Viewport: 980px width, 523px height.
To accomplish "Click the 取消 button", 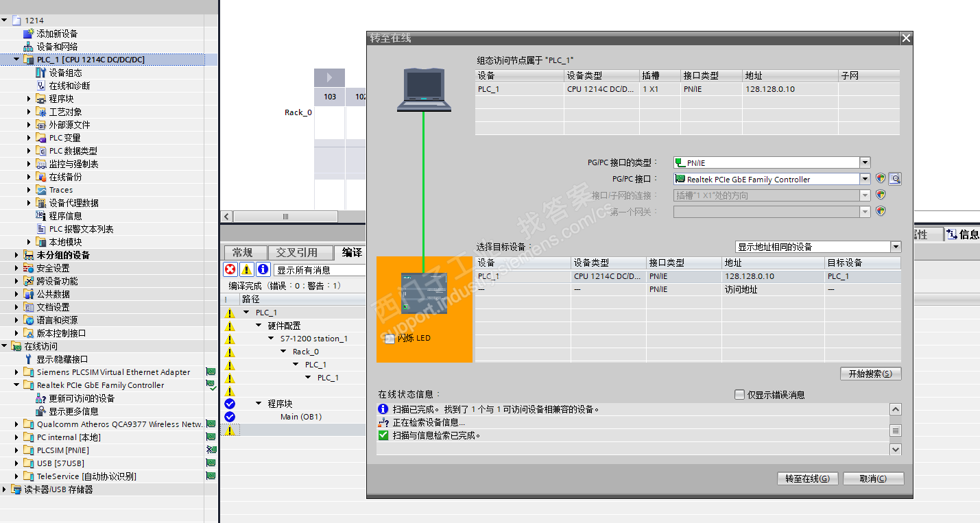I will pyautogui.click(x=873, y=478).
